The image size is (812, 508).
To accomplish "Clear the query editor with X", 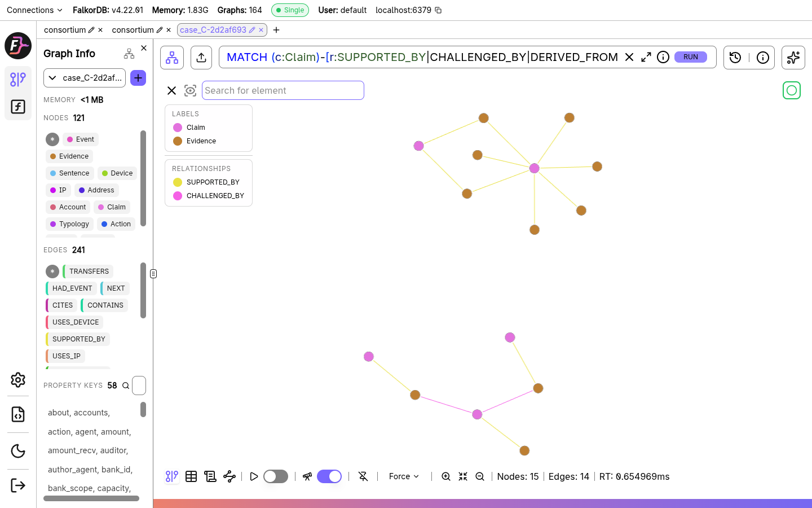I will click(629, 57).
